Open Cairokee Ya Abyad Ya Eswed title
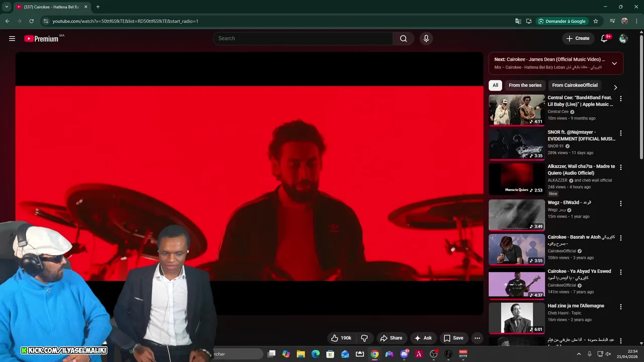 (x=579, y=274)
